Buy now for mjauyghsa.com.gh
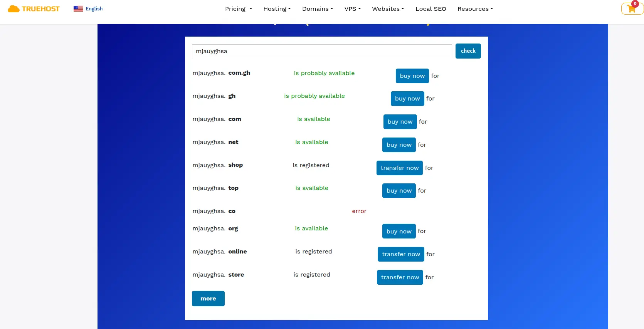 [412, 76]
